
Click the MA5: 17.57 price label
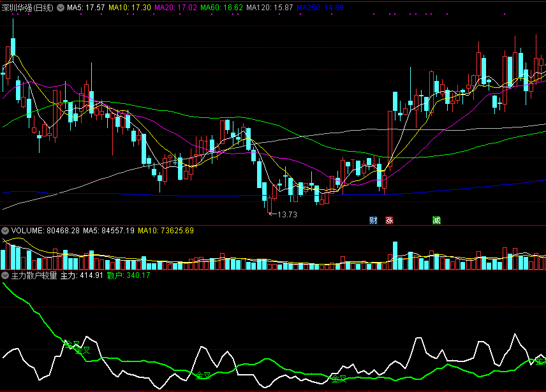point(85,8)
